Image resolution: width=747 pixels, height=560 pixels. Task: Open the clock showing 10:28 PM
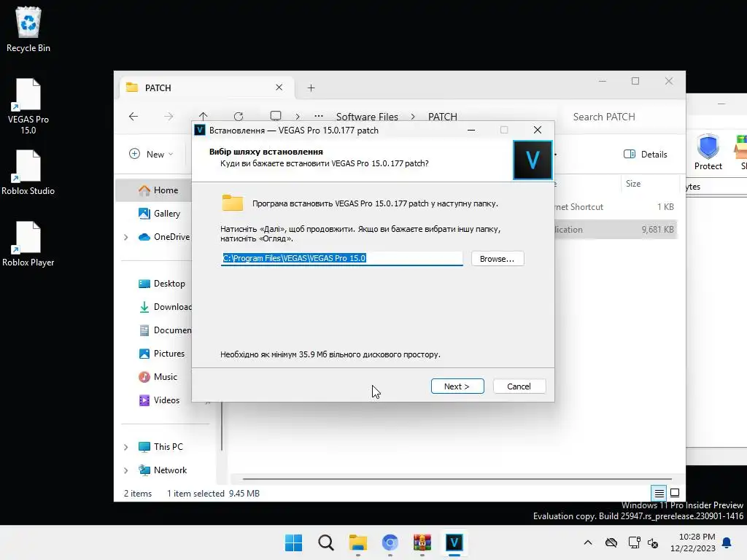(x=693, y=542)
